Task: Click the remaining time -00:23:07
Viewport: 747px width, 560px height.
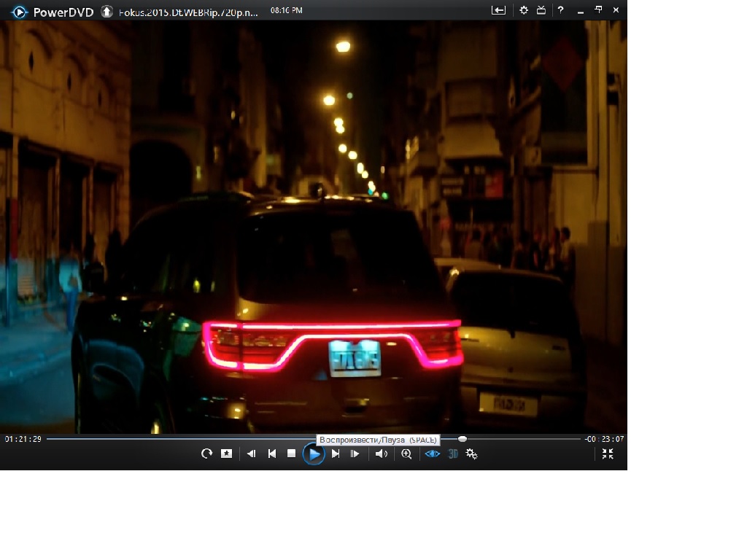Action: (604, 439)
